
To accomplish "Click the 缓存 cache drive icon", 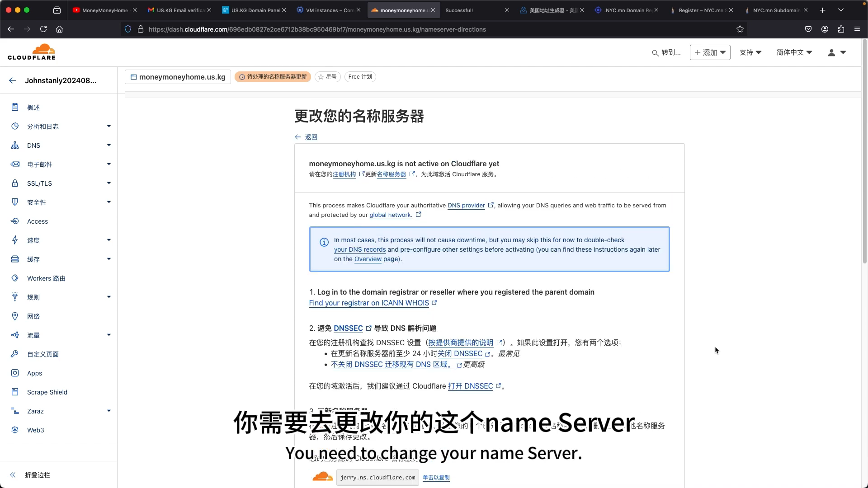I will tap(15, 259).
